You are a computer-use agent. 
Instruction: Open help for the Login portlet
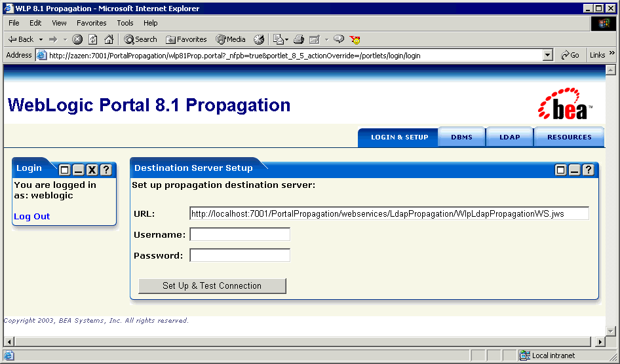(106, 170)
